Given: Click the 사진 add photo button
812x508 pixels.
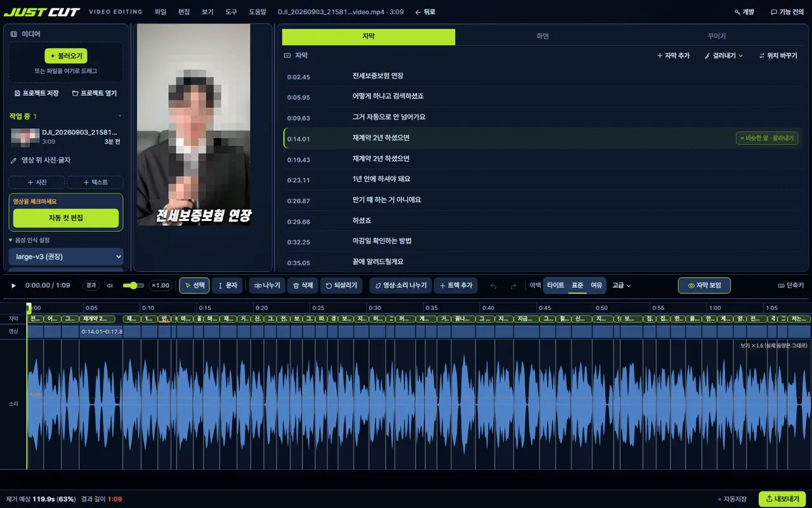Looking at the screenshot, I should pyautogui.click(x=37, y=182).
